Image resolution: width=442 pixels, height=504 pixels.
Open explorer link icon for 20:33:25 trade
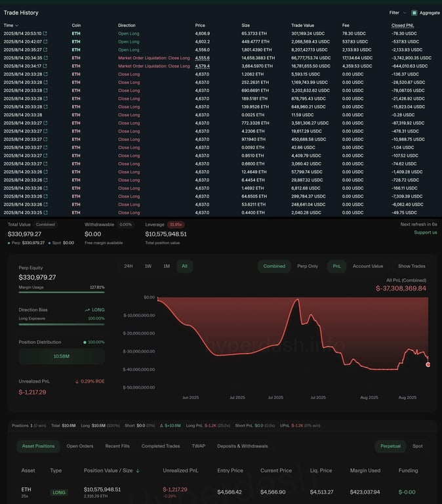(x=45, y=213)
